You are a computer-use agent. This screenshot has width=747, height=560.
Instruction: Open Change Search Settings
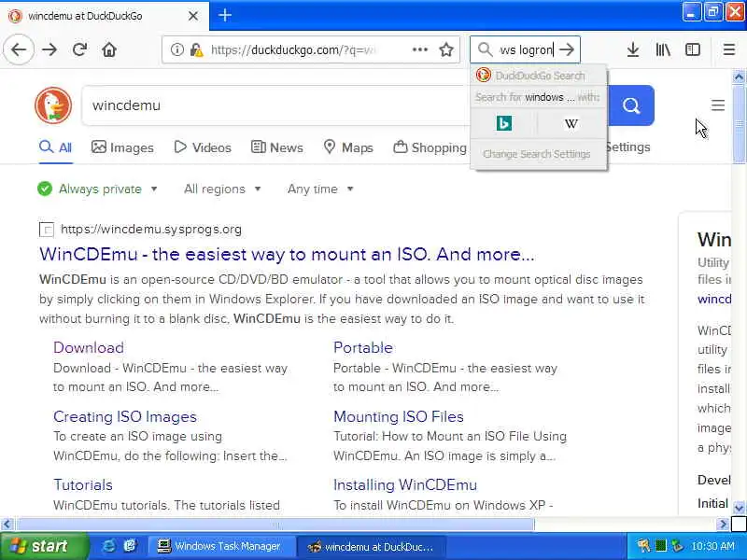click(x=536, y=154)
